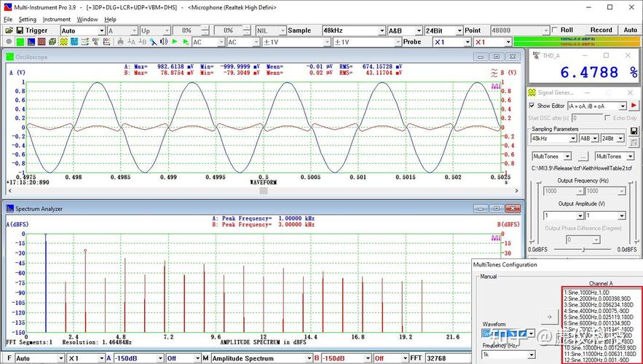Click Oscilloscope horizontal scrollbar thumb
Image resolution: width=643 pixels, height=364 pixels.
click(x=264, y=191)
